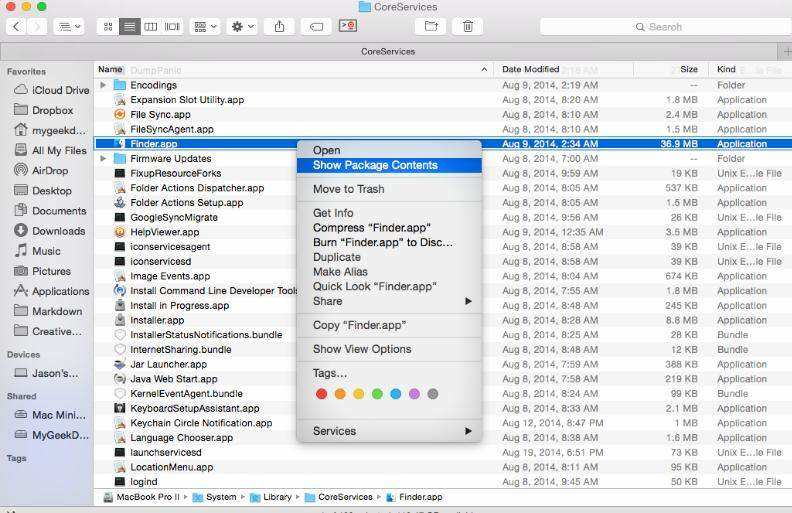The width and height of the screenshot is (792, 513).
Task: Open Documents in the sidebar
Action: point(50,211)
